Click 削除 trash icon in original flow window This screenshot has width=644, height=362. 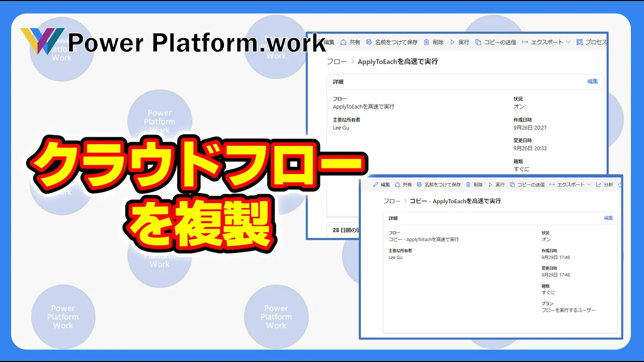427,42
